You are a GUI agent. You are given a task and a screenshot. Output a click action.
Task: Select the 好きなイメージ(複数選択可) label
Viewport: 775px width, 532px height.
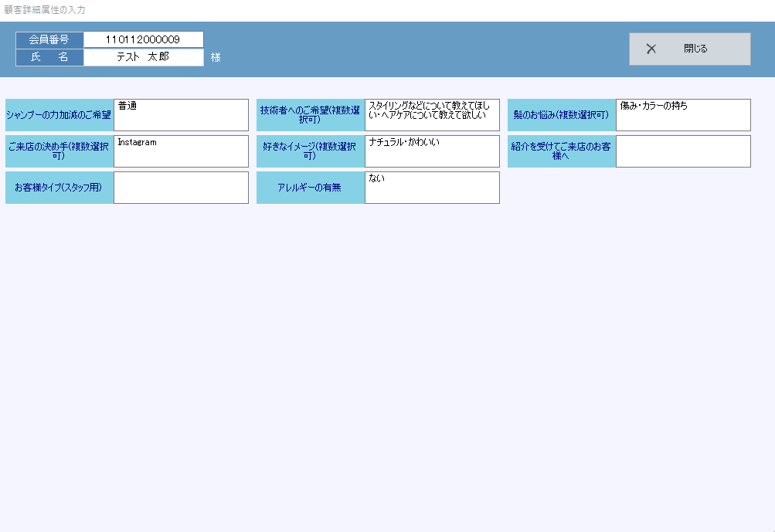click(311, 151)
